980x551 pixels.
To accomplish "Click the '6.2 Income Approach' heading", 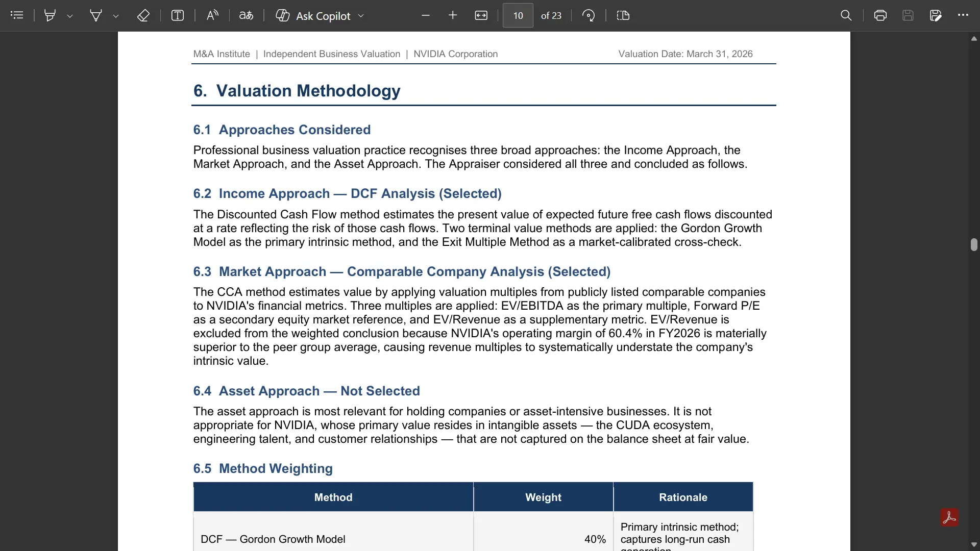I will (x=347, y=194).
